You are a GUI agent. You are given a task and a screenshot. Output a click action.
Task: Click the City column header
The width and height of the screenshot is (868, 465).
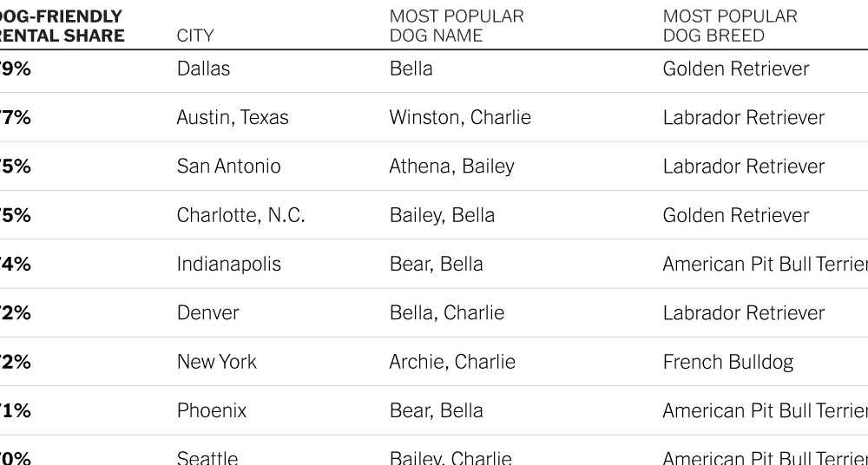[194, 36]
